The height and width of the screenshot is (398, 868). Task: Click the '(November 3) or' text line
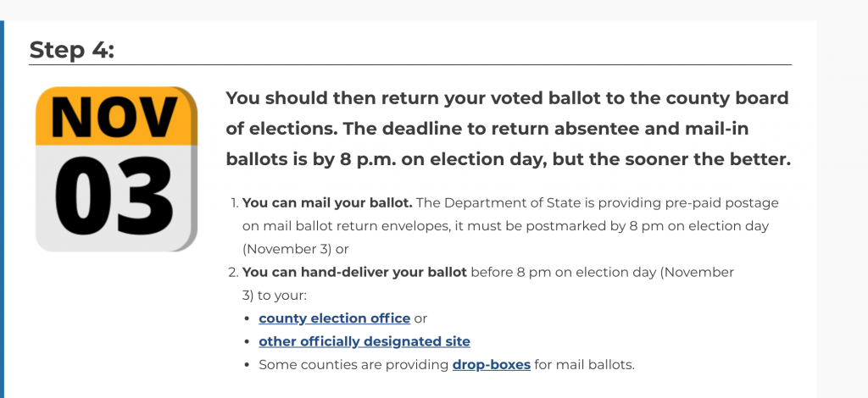[296, 249]
